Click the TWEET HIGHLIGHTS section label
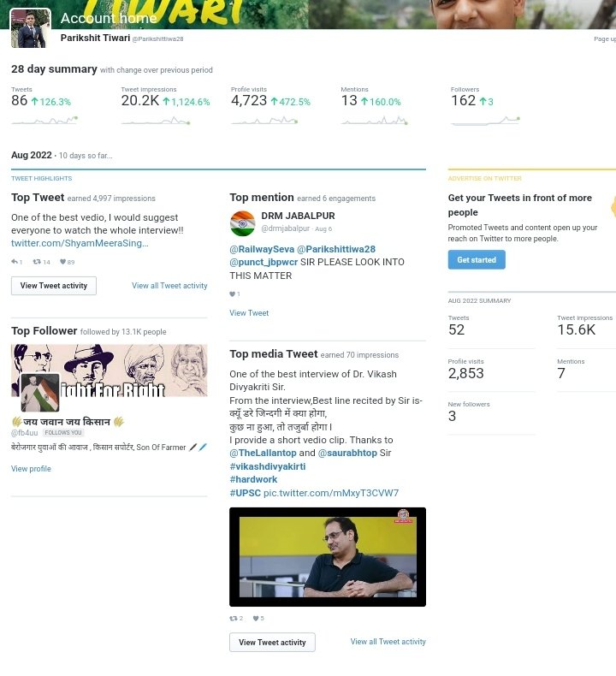This screenshot has width=616, height=676. pyautogui.click(x=41, y=179)
